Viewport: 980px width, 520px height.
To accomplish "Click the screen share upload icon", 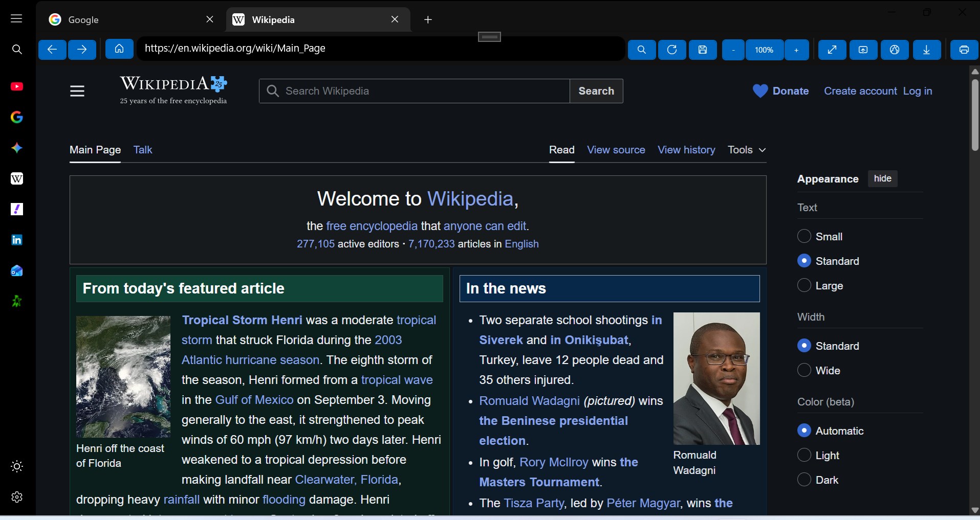I will click(x=863, y=50).
